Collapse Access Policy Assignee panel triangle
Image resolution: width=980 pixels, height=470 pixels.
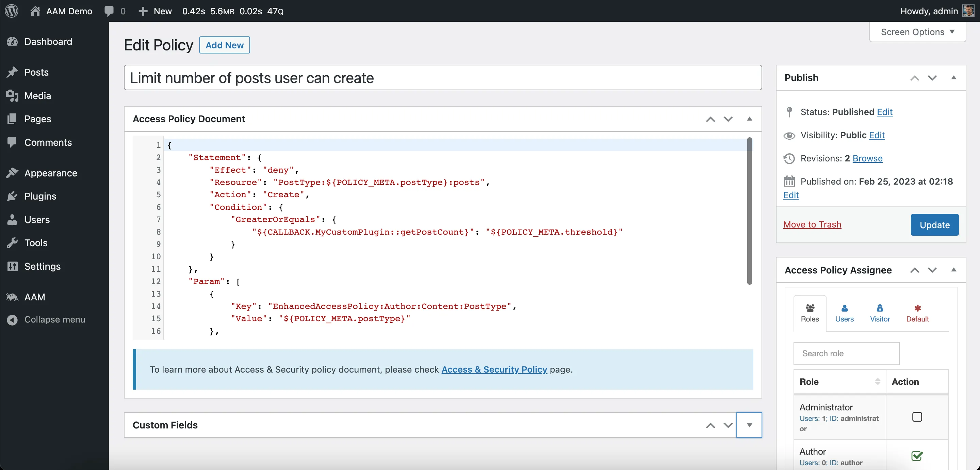tap(953, 270)
